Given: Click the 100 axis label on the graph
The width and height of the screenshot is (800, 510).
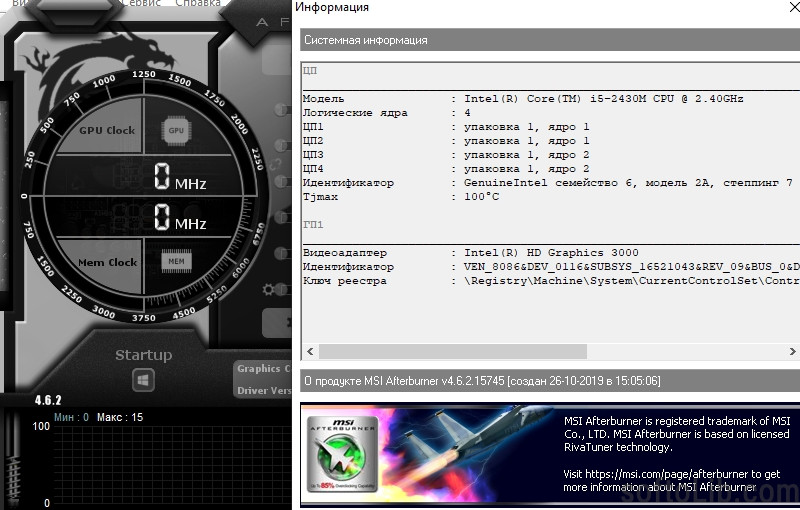Looking at the screenshot, I should click(x=41, y=426).
